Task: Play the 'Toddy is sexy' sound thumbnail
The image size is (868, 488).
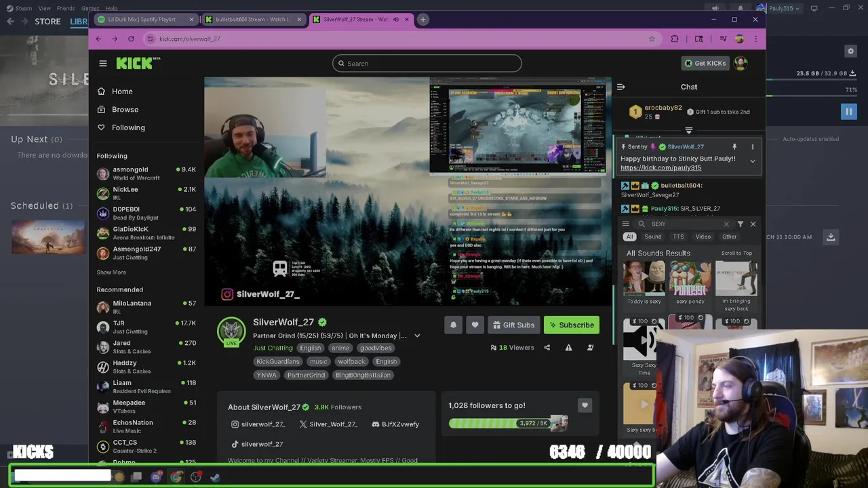Action: [x=644, y=279]
